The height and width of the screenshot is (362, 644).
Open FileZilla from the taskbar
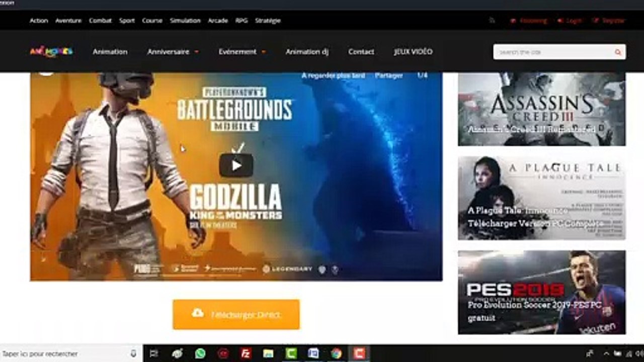pyautogui.click(x=246, y=353)
